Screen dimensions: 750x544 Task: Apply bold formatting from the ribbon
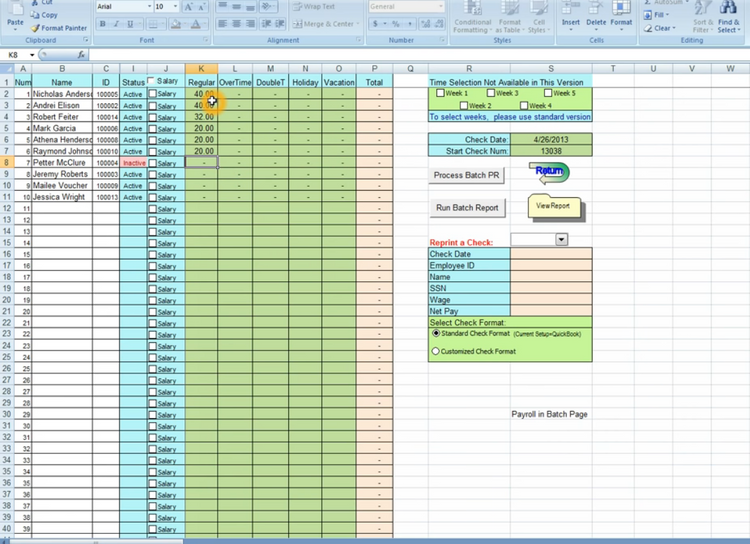tap(103, 24)
